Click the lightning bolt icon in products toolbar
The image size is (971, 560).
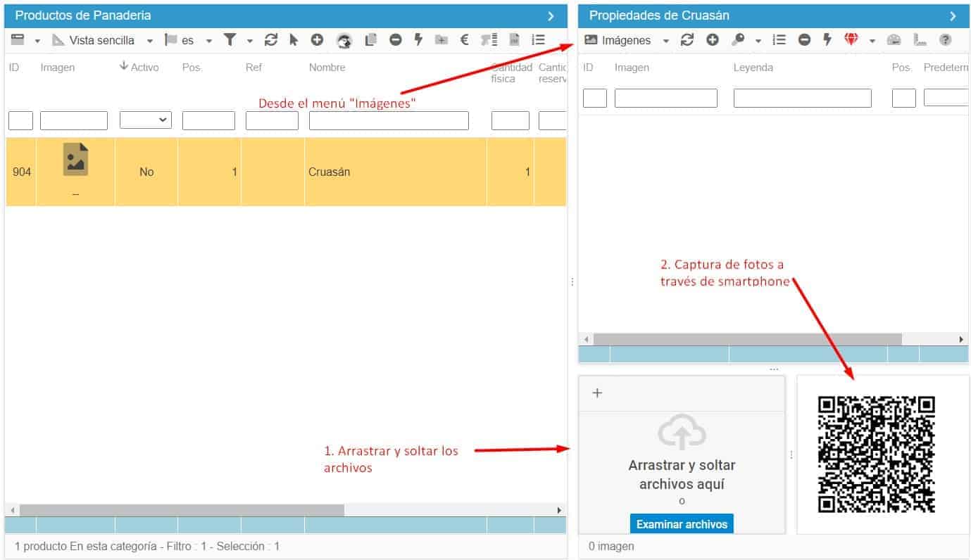coord(418,40)
